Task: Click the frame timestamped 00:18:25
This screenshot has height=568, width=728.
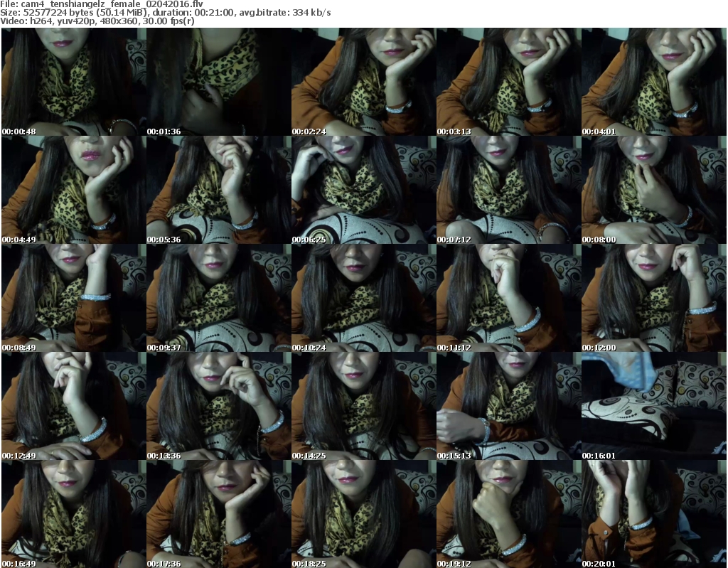Action: click(364, 514)
